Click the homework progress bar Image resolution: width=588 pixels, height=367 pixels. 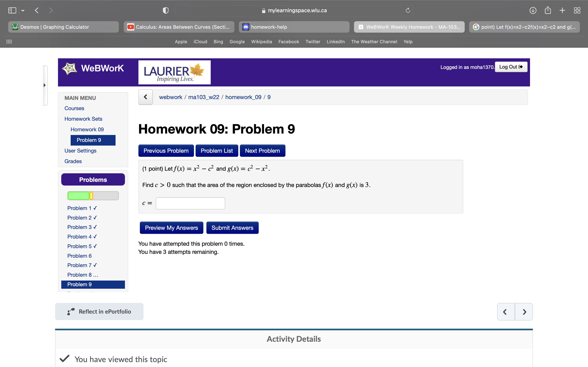[93, 196]
